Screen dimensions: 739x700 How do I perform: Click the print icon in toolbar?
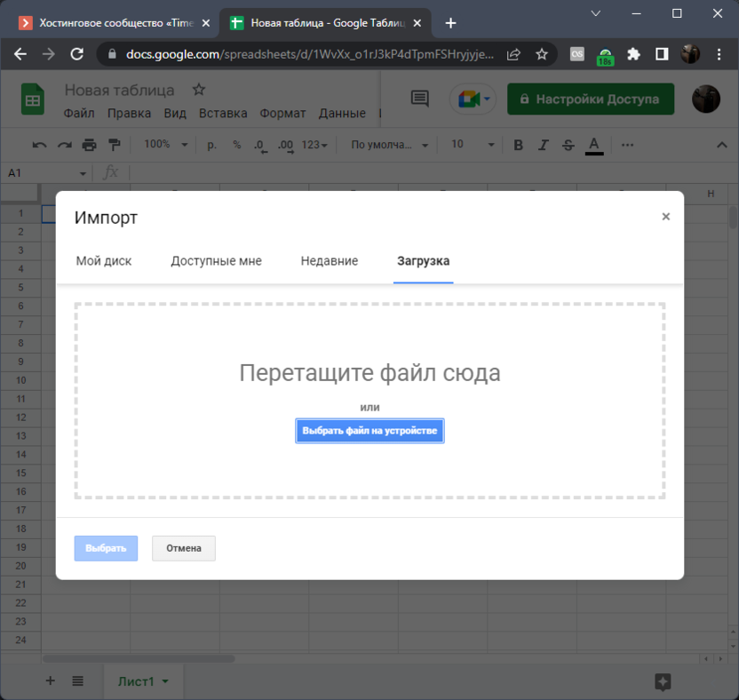(x=89, y=145)
